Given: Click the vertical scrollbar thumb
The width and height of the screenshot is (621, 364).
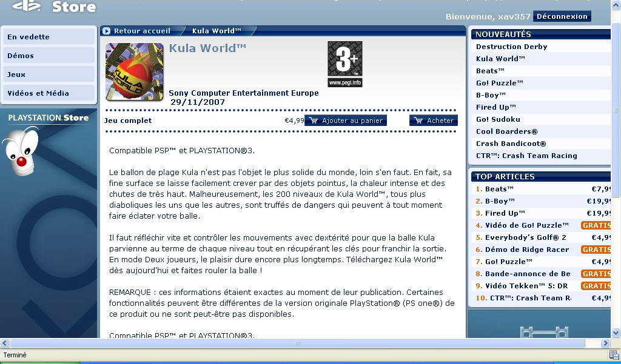Looking at the screenshot, I should coord(616,110).
